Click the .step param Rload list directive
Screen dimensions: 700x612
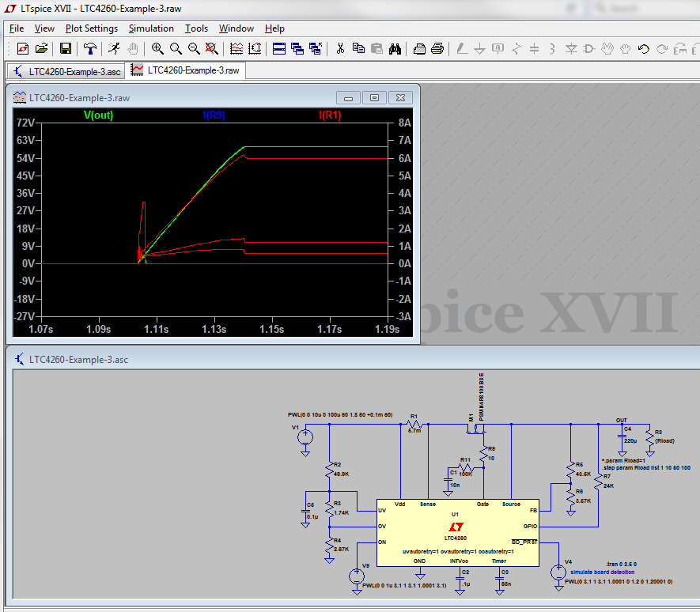click(x=646, y=468)
